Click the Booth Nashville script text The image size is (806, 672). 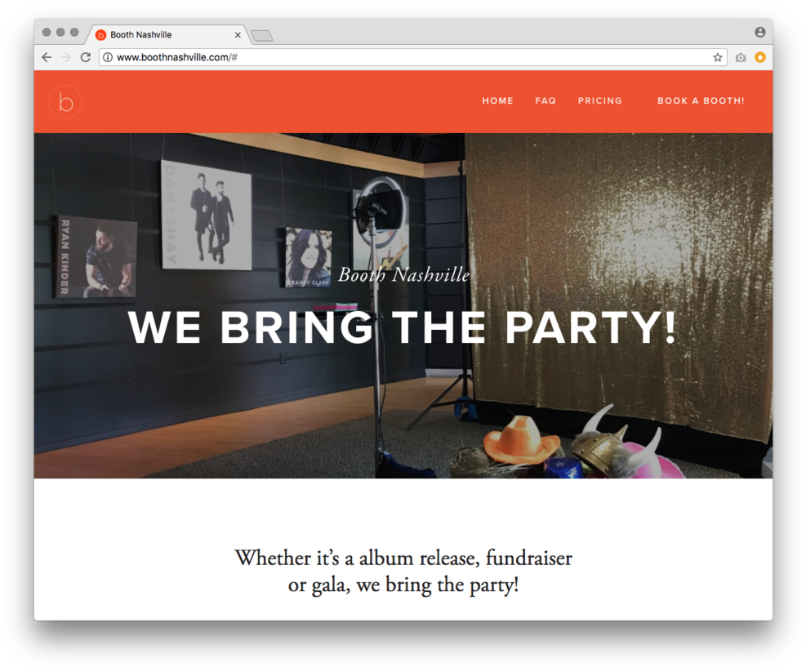404,274
